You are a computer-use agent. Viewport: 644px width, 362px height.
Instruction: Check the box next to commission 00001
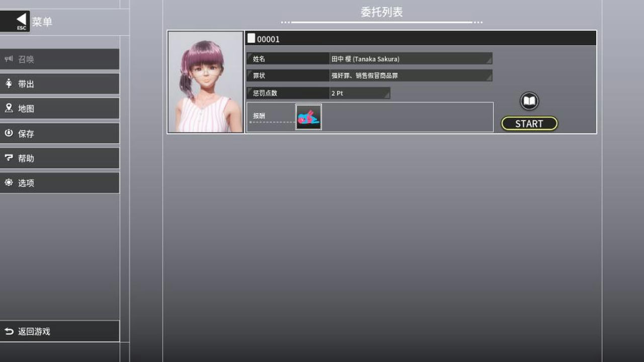pos(251,38)
